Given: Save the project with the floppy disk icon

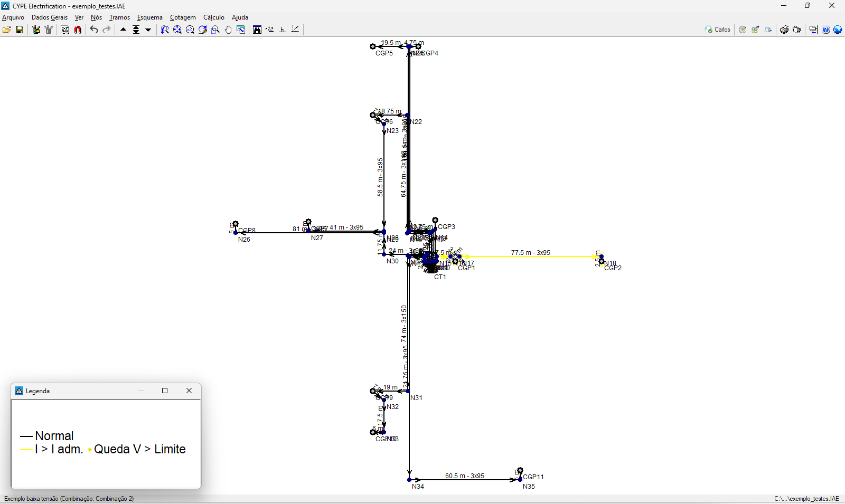Looking at the screenshot, I should pos(20,30).
